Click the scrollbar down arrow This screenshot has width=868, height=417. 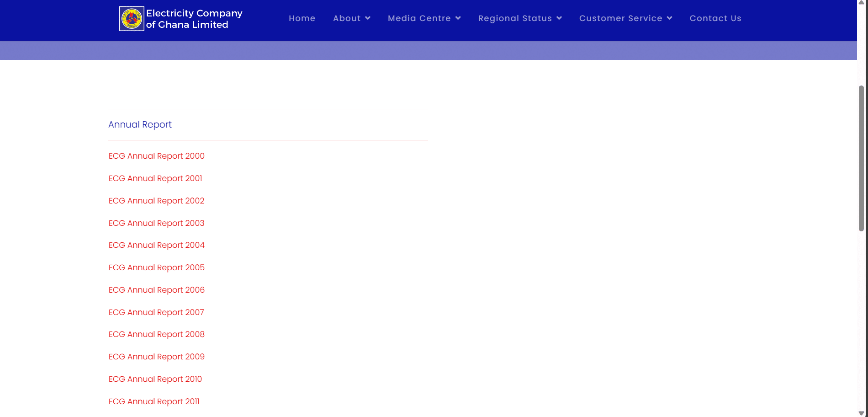coord(861,413)
